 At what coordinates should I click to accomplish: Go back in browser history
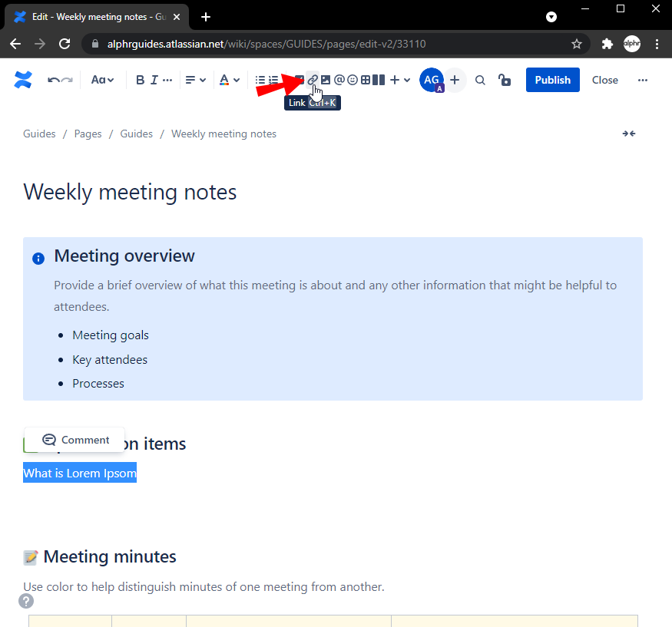tap(15, 44)
